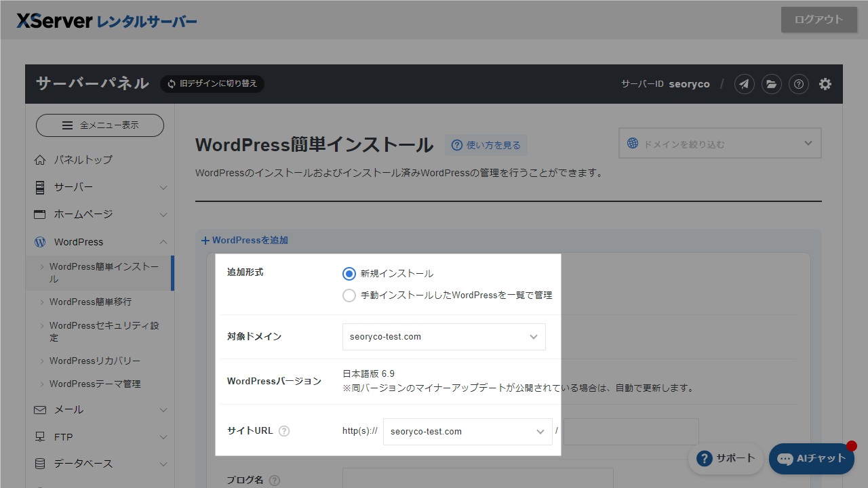Select 新規インストール radio button
This screenshot has height=488, width=868.
click(349, 274)
